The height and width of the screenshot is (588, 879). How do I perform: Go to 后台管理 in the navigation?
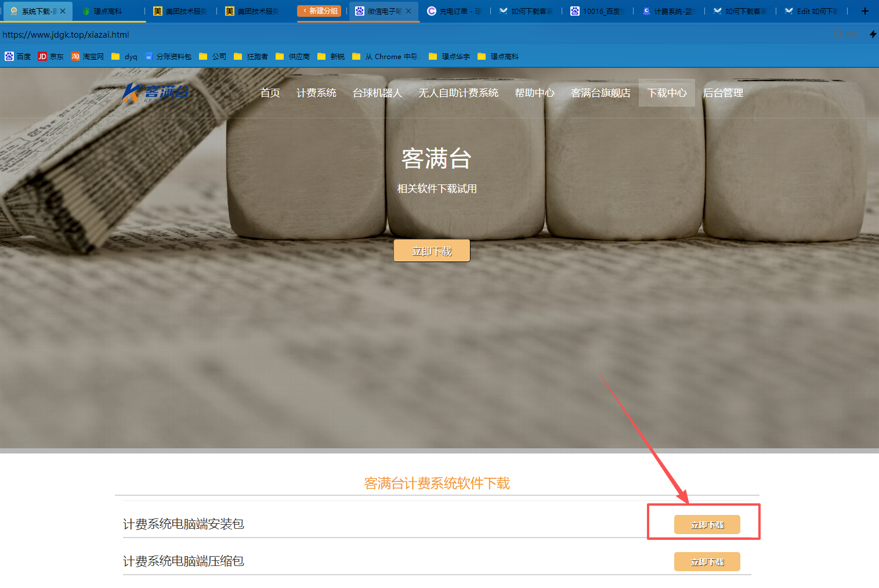[x=723, y=93]
